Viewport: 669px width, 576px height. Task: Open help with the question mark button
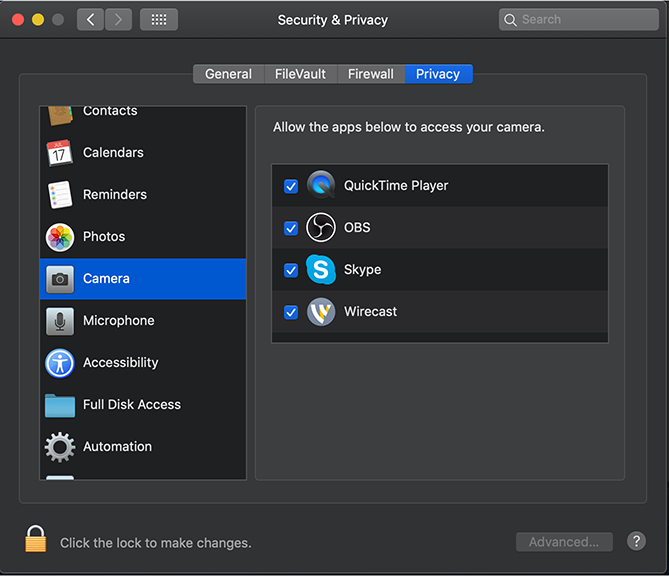636,541
